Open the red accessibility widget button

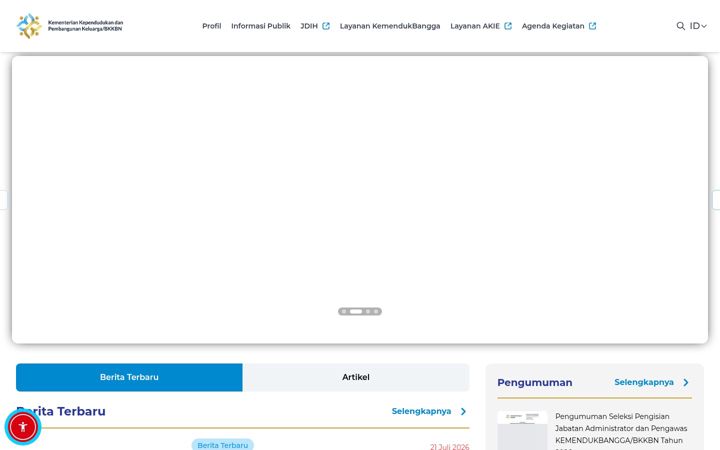(22, 427)
